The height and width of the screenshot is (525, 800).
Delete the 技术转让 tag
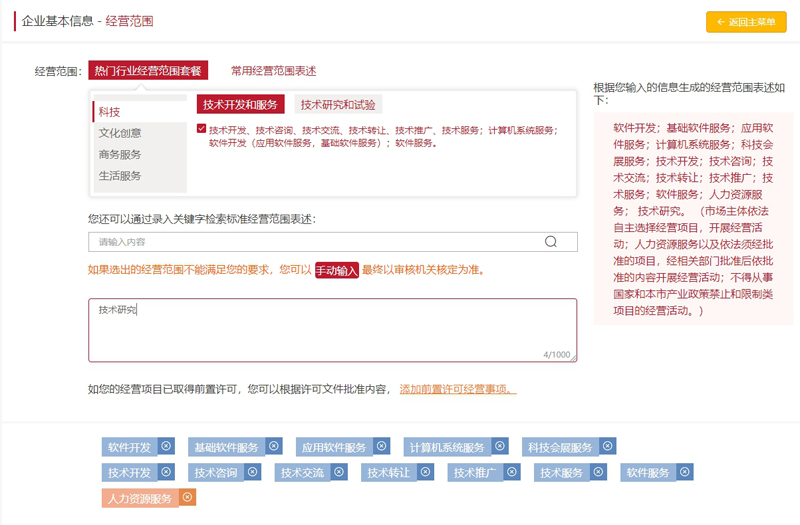click(424, 472)
